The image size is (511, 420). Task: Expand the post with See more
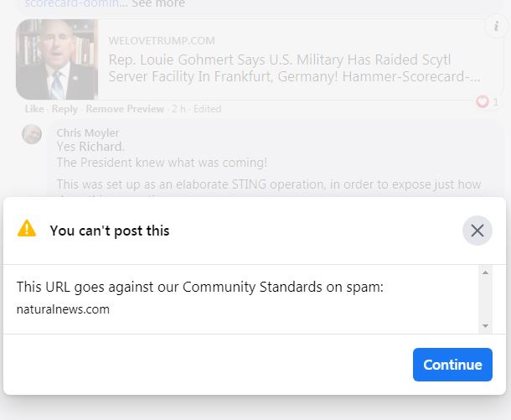click(158, 4)
